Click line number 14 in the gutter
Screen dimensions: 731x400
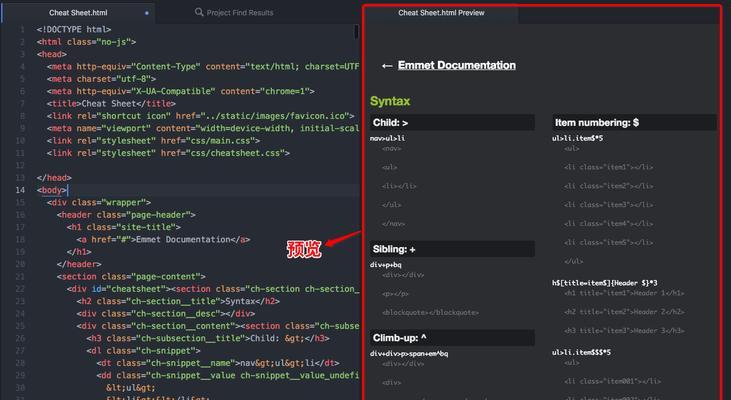tap(20, 190)
